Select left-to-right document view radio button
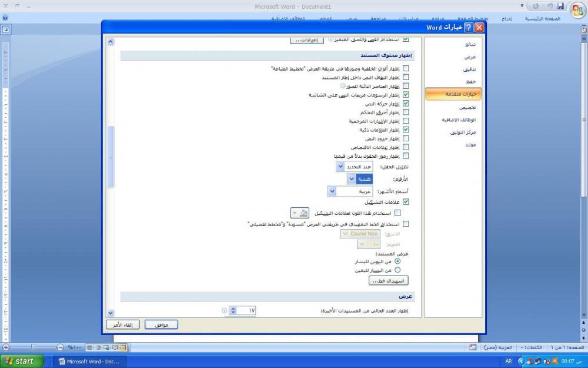 coord(397,270)
